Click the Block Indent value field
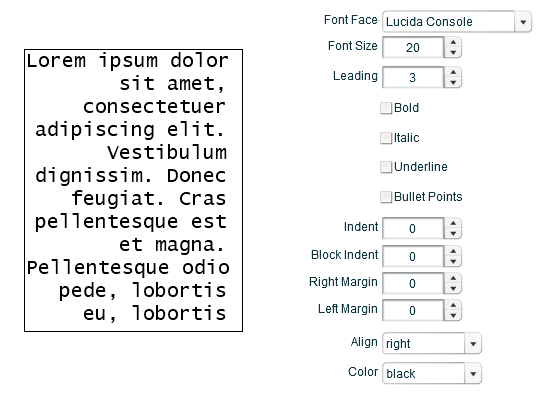549x399 pixels. 413,257
